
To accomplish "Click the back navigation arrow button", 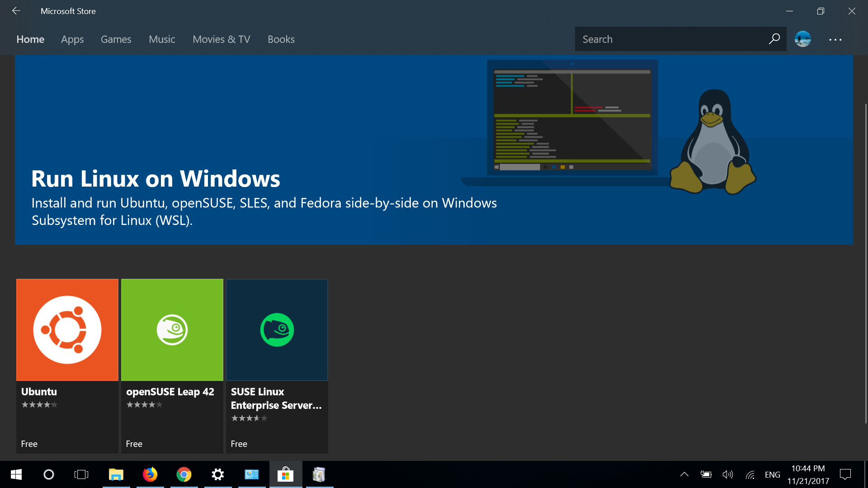I will point(16,11).
